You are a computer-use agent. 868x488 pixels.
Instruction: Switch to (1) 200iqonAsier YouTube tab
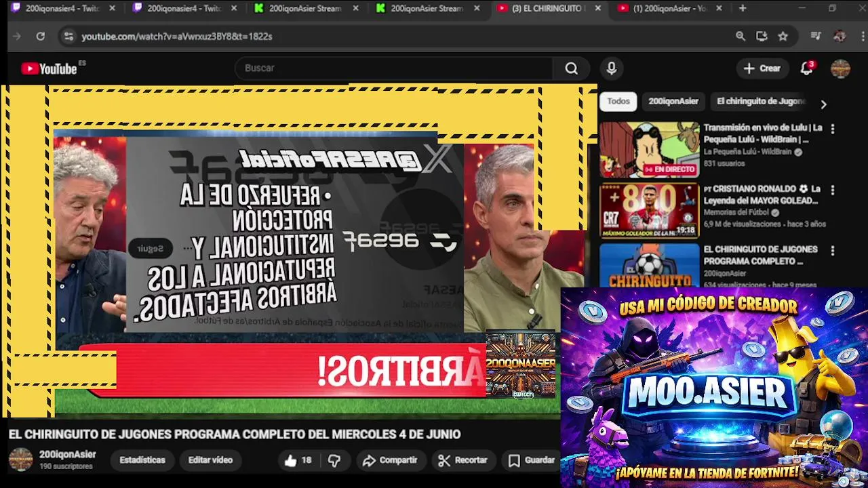click(671, 8)
